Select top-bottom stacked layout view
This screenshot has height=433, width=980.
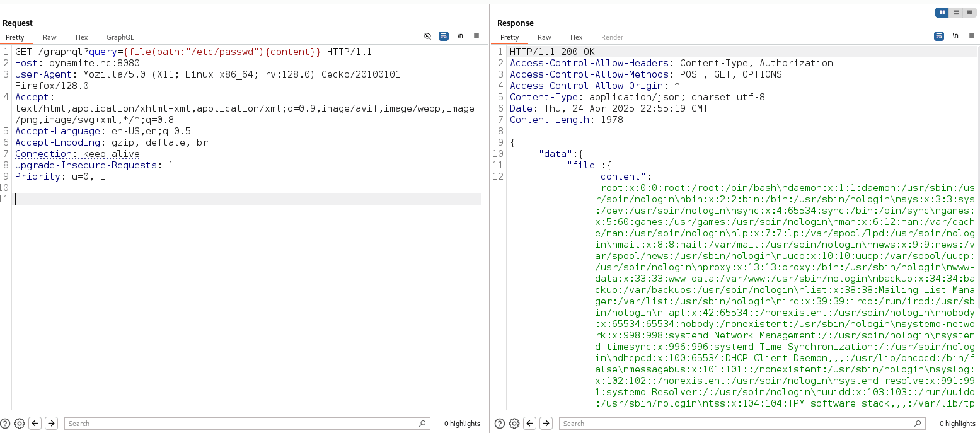(956, 13)
